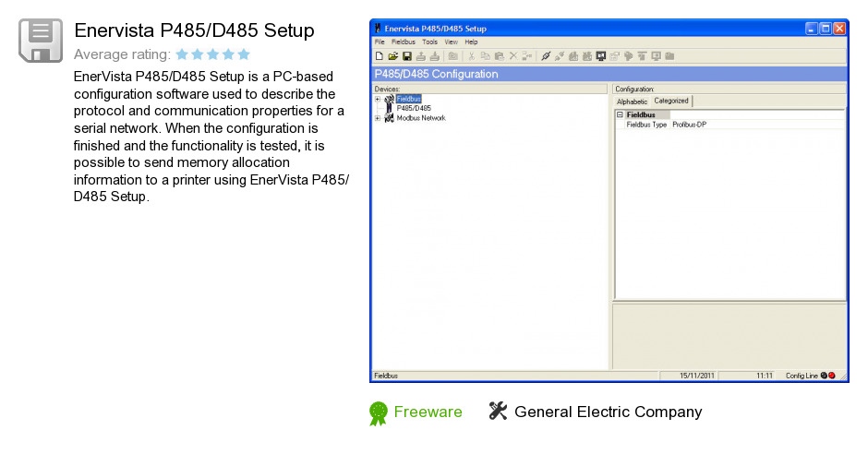This screenshot has width=868, height=454.
Task: Open the Help menu
Action: pos(471,42)
